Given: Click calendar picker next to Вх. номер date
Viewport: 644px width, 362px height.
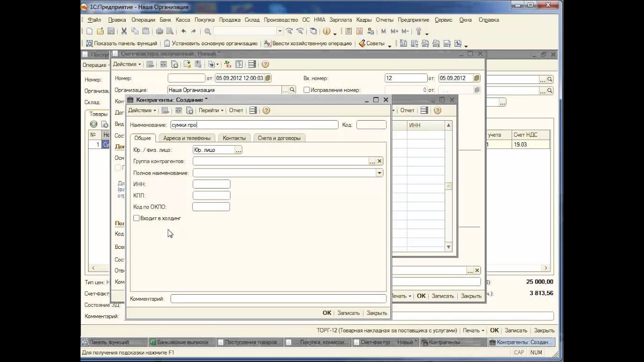Looking at the screenshot, I should click(476, 78).
